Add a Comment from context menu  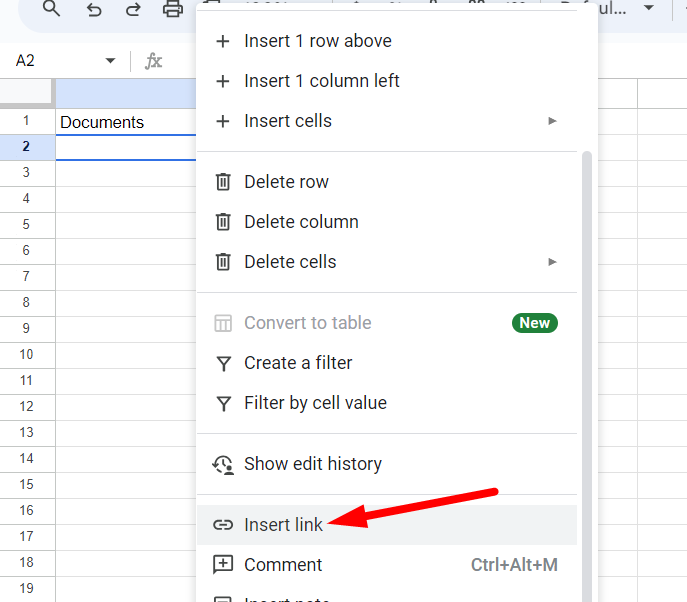click(283, 565)
